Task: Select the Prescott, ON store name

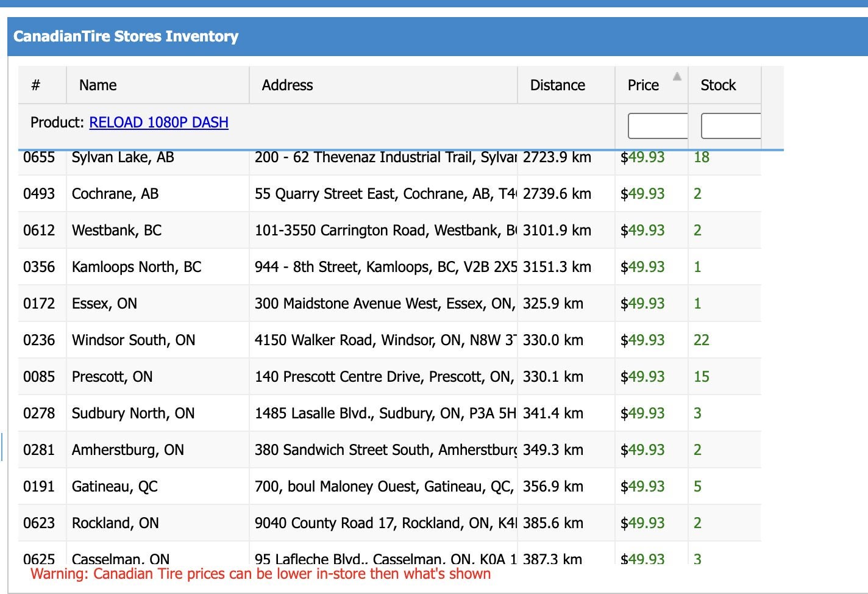Action: pos(112,377)
